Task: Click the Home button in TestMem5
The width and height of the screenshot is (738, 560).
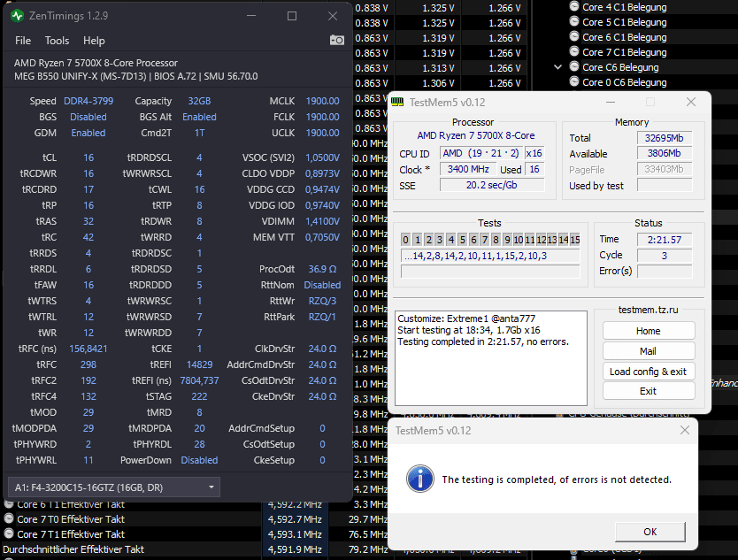Action: click(x=648, y=331)
